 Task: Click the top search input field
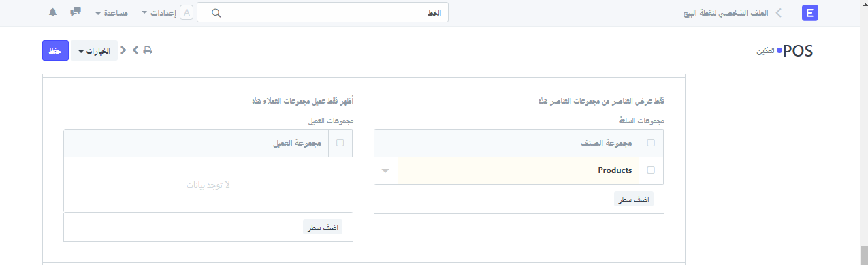click(x=323, y=13)
